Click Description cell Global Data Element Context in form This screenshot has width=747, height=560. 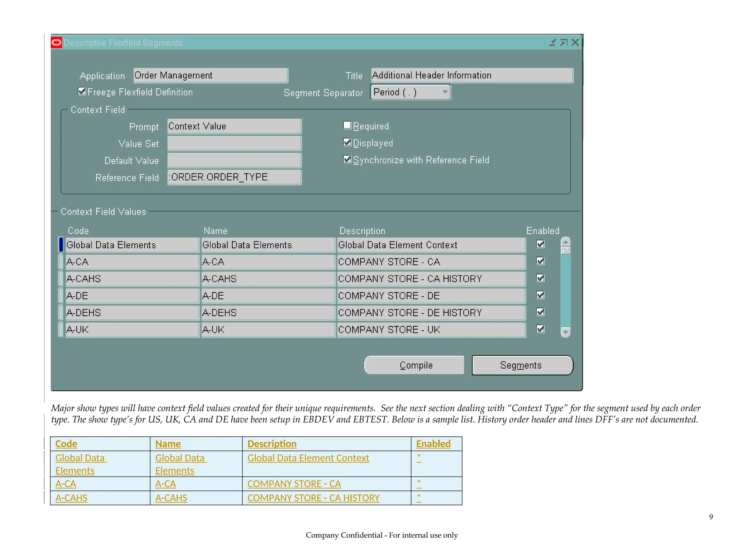click(431, 245)
